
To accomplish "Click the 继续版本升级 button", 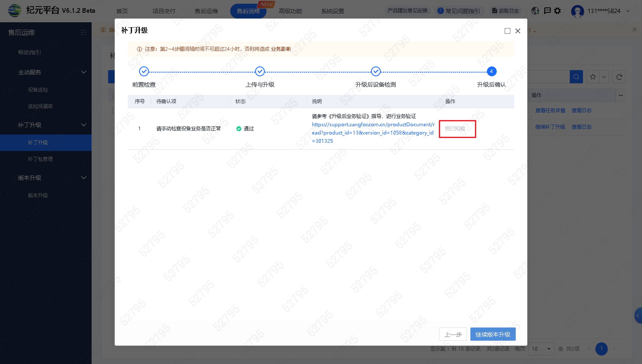I will 492,334.
